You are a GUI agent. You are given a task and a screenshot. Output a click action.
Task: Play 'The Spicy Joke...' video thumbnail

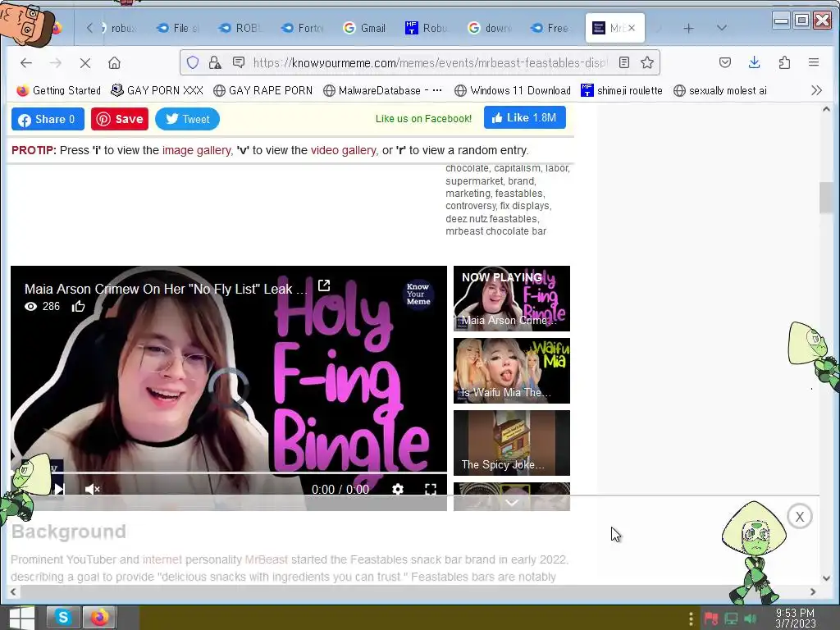512,443
